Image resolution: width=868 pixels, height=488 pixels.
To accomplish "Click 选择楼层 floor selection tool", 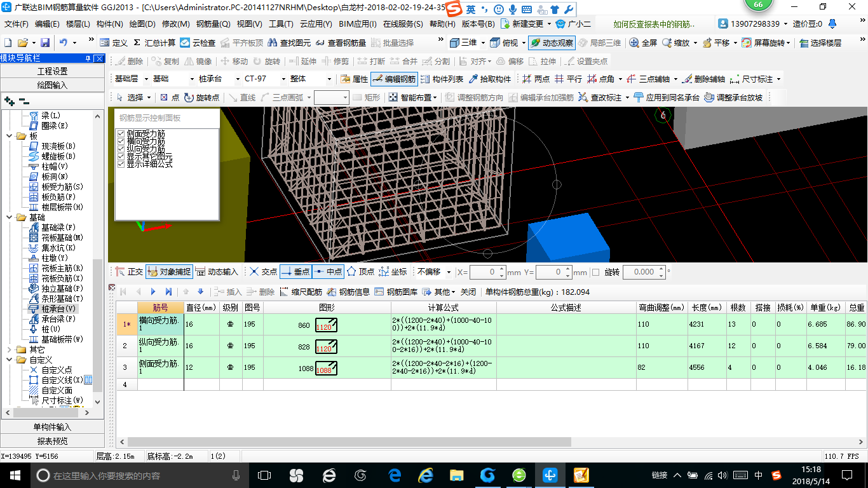I will [x=820, y=43].
